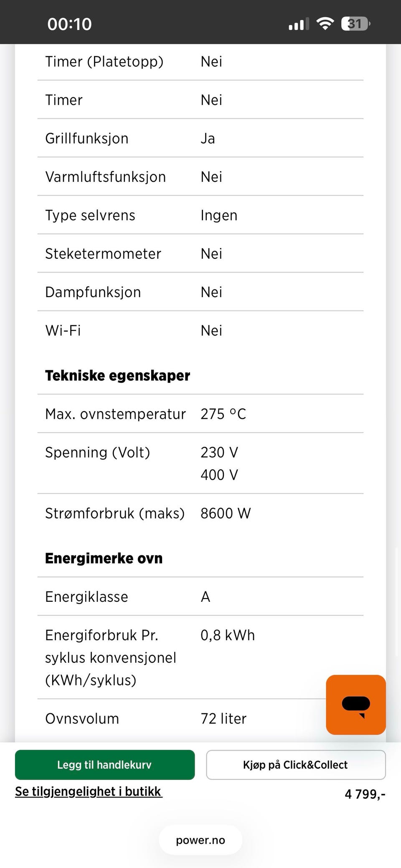Tap the Energiklasse A row

(200, 596)
